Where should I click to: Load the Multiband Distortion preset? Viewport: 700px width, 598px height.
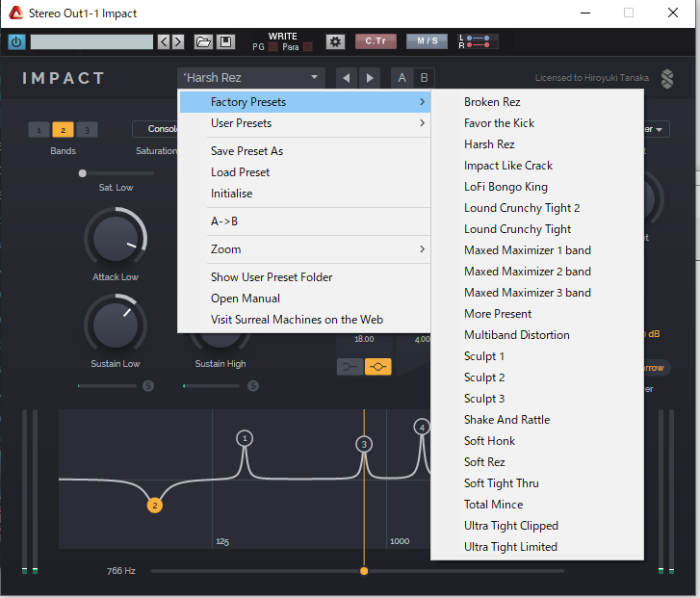[537, 335]
